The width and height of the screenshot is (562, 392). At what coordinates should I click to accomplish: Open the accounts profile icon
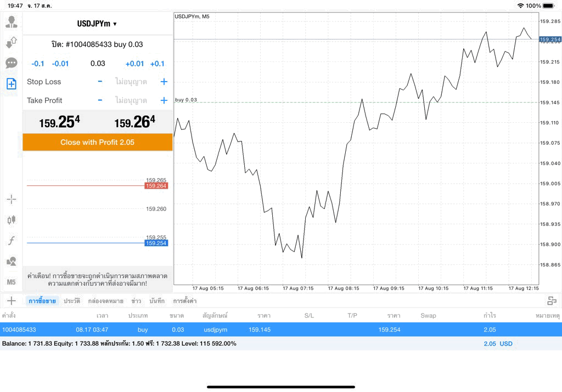click(x=12, y=22)
